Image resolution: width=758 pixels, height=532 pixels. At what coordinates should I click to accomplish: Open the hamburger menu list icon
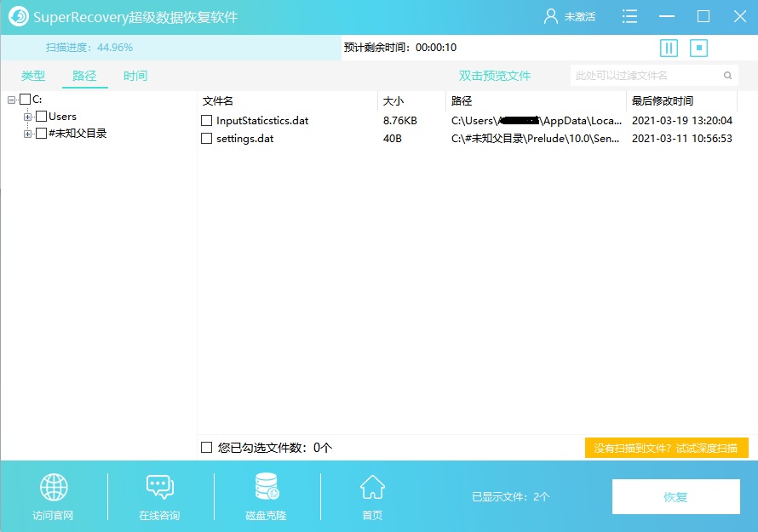tap(629, 16)
